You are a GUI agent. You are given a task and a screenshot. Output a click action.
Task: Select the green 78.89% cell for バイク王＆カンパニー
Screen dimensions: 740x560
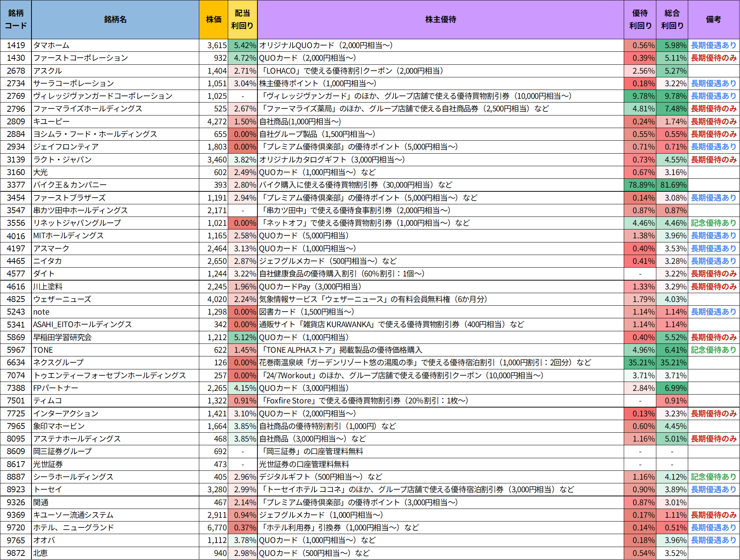click(x=640, y=185)
